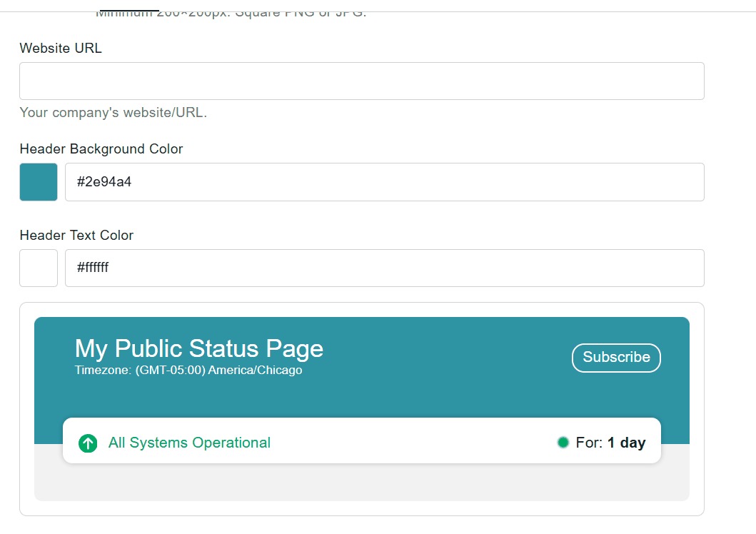Click the All Systems Operational text

189,443
